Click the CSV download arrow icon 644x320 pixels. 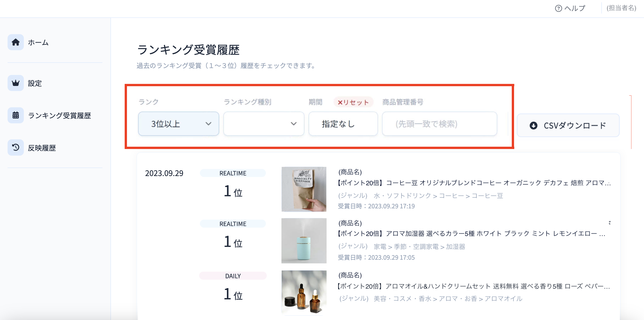click(x=533, y=125)
